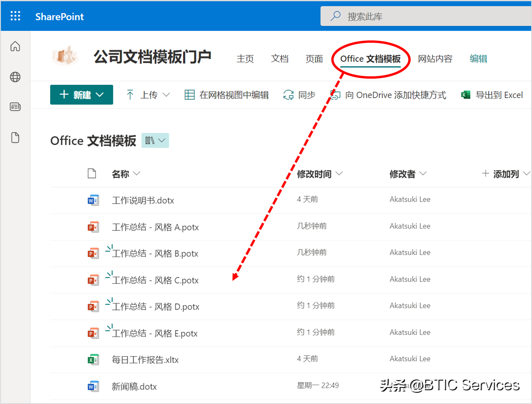
Task: Click the 新建 button
Action: [81, 95]
